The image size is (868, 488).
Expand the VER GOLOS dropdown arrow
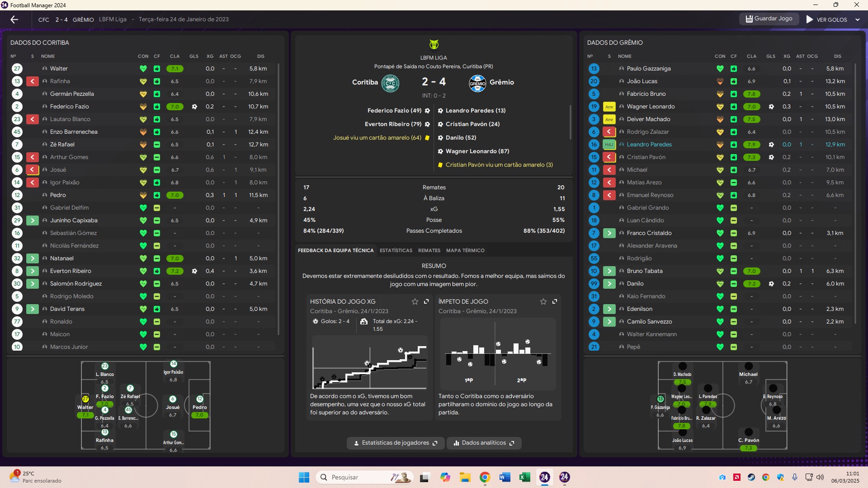click(858, 19)
